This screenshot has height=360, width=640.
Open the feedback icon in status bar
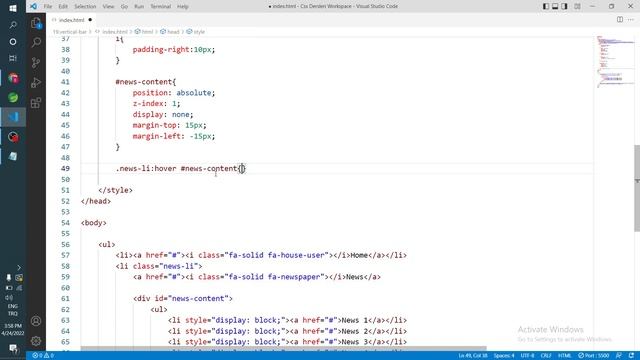click(619, 356)
